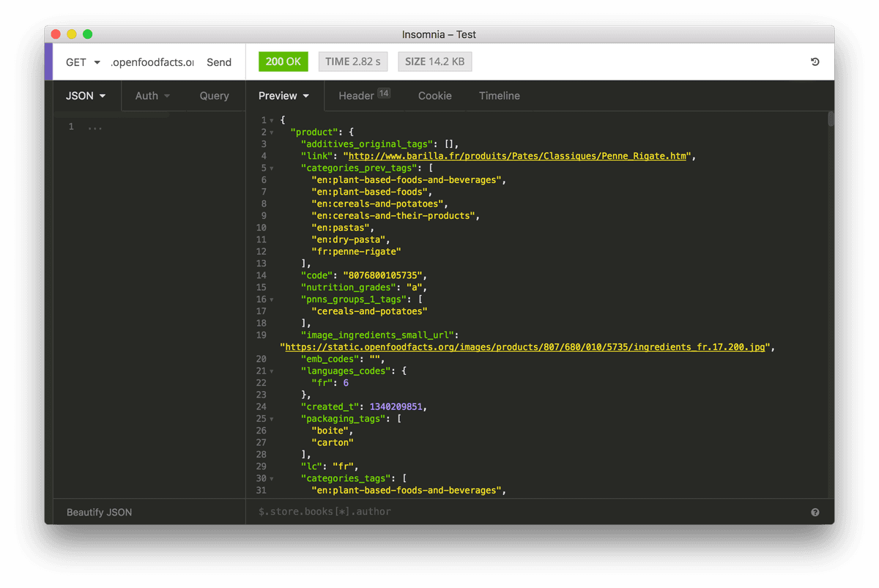Collapse categories_prev_tags array on line 5
This screenshot has width=879, height=588.
pyautogui.click(x=272, y=168)
